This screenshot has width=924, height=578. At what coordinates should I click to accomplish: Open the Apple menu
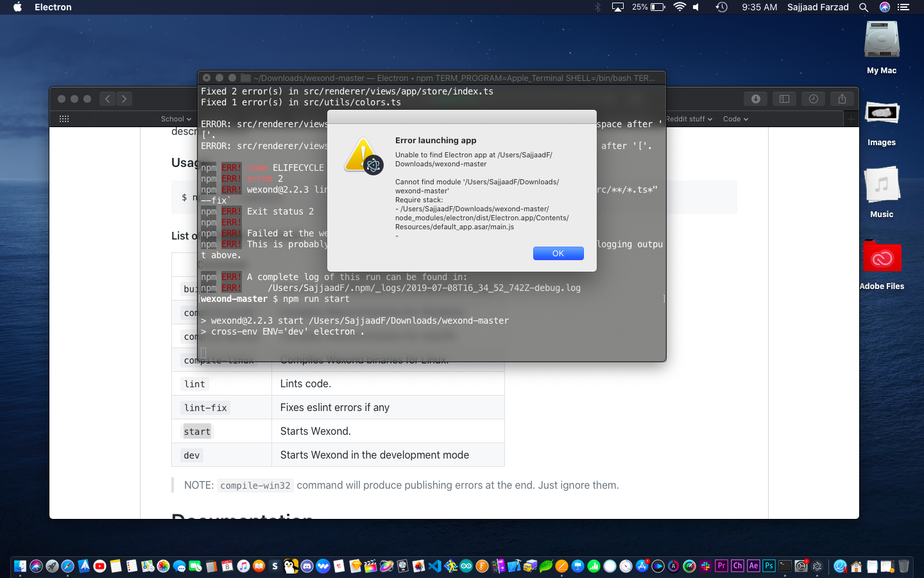click(17, 7)
